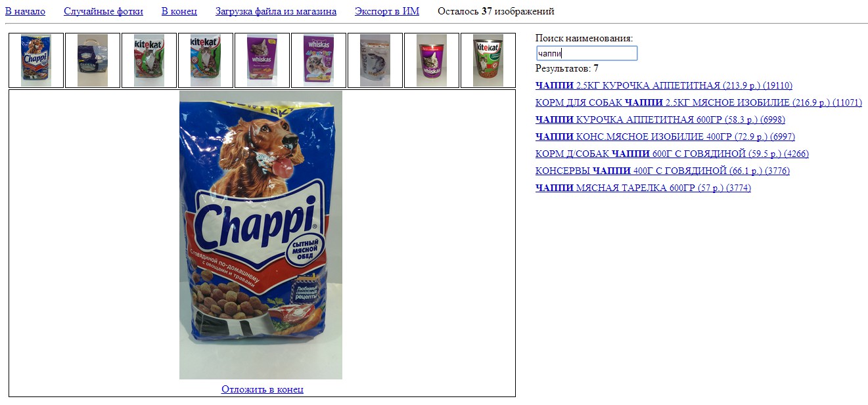The image size is (868, 405).
Task: Choose 'КОРМ ДЛЯ СОБАК ЧАППИ 2.5КГ МЯСНОЕ ИЗОБИЛИЕ'
Action: pos(698,102)
